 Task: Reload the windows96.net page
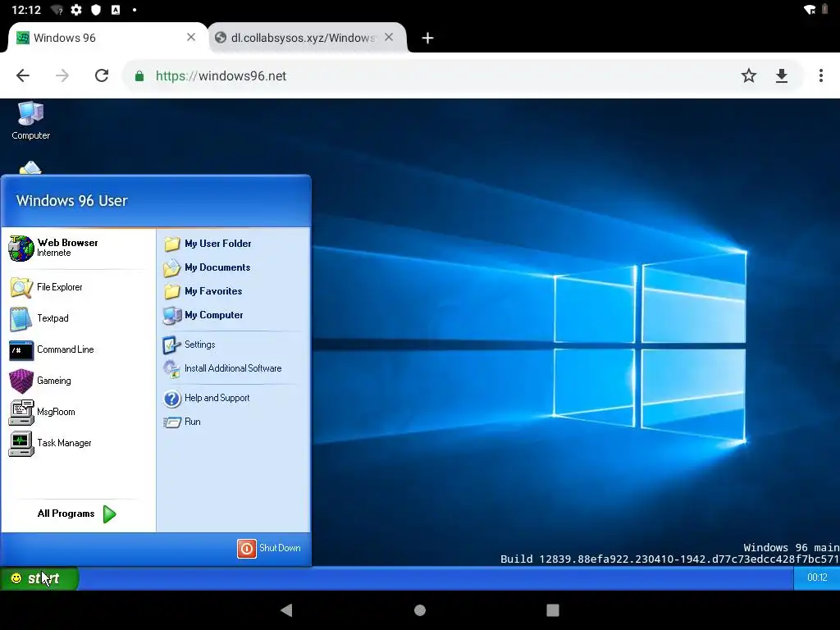(102, 75)
